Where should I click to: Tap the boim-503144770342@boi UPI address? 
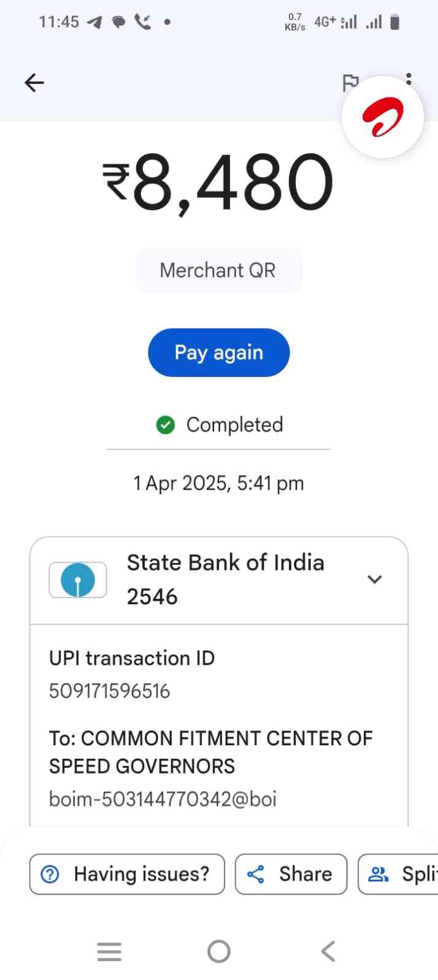163,799
